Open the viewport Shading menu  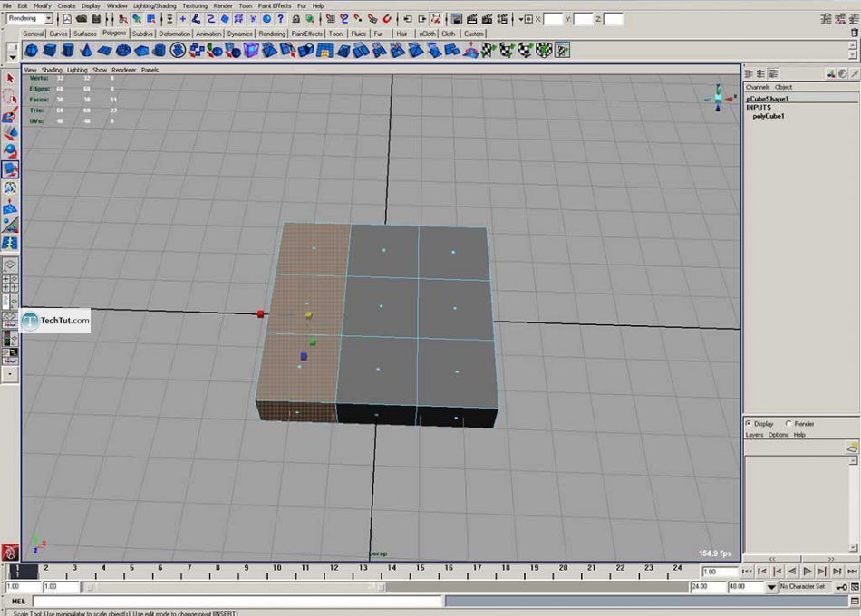point(52,70)
